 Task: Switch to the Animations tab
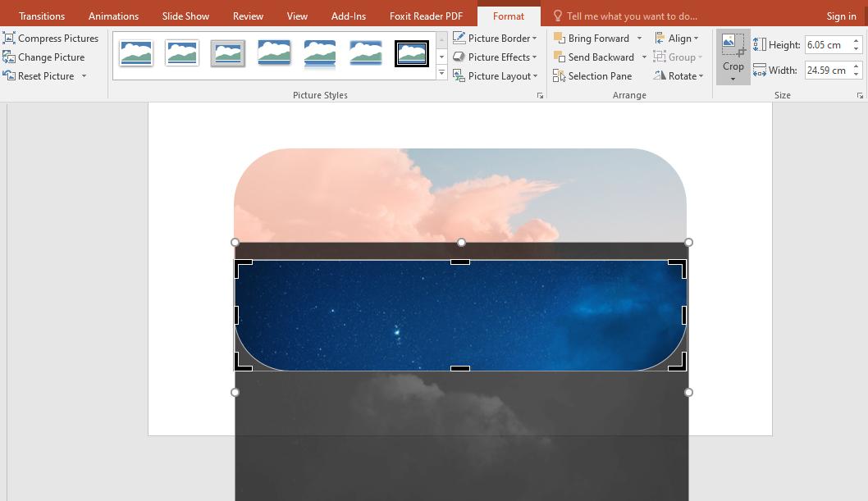pos(113,16)
